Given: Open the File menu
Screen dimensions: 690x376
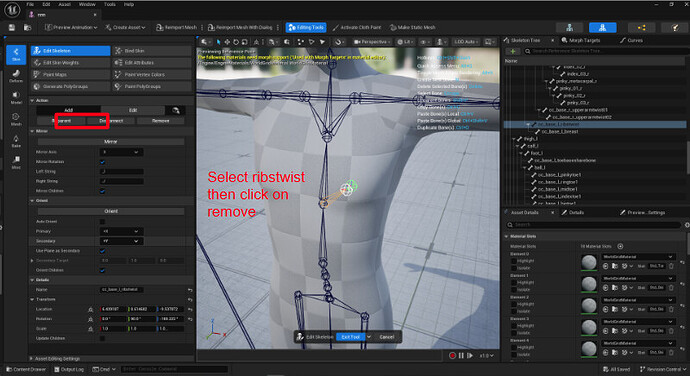Looking at the screenshot, I should (x=30, y=4).
